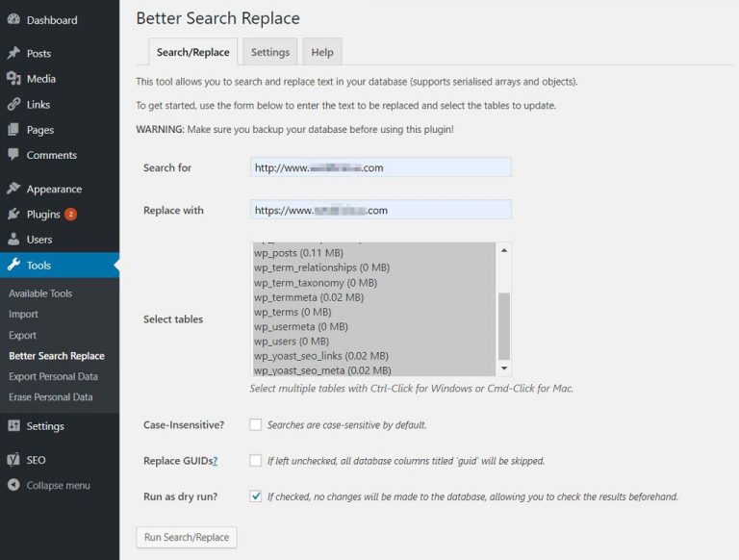Viewport: 739px width, 560px height.
Task: Click the Dashboard gauge icon
Action: [13, 20]
